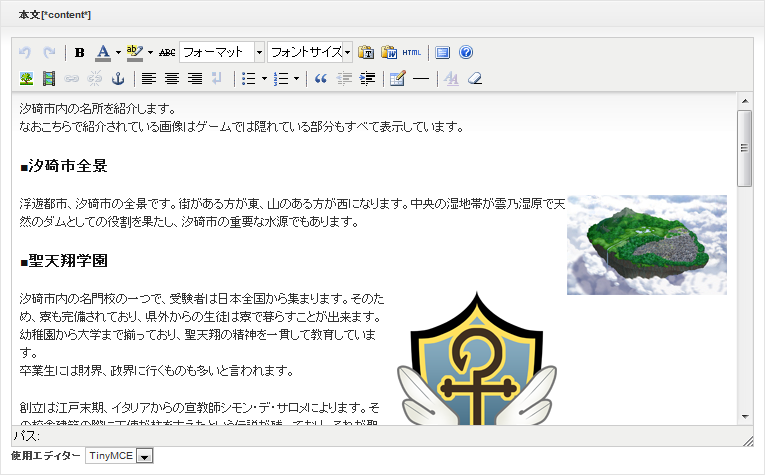Image resolution: width=765 pixels, height=475 pixels.
Task: Click the floating island image thumbnail
Action: pos(646,244)
